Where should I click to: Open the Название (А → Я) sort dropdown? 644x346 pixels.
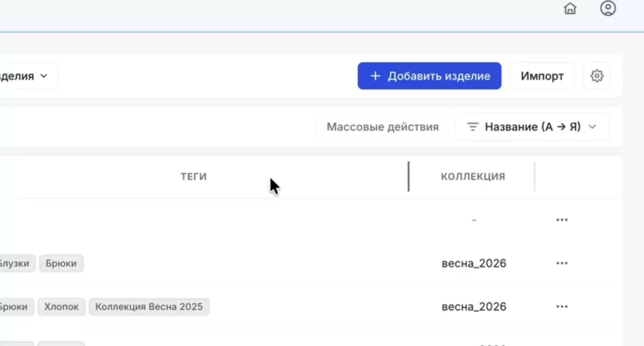point(532,127)
